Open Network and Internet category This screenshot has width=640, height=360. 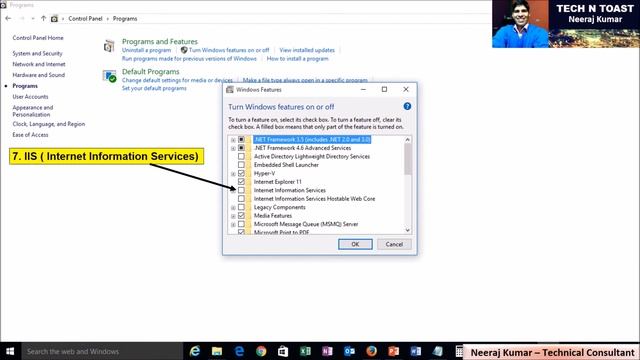(x=39, y=64)
